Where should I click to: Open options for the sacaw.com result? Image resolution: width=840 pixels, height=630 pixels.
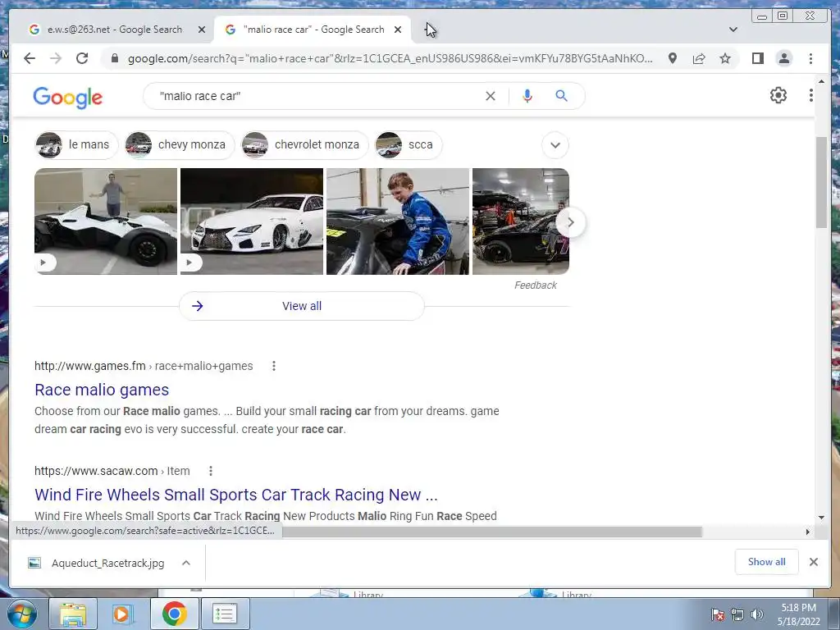tap(211, 471)
